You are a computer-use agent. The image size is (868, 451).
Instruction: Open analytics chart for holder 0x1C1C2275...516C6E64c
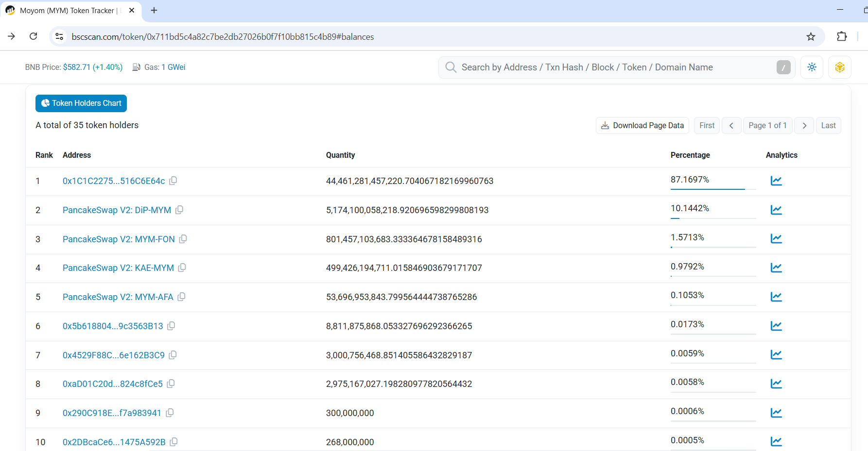776,181
